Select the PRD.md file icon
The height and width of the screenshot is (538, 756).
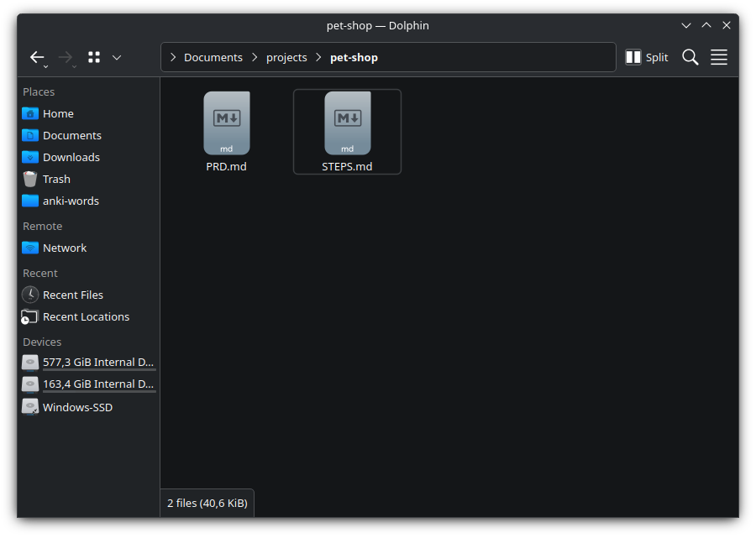click(227, 123)
